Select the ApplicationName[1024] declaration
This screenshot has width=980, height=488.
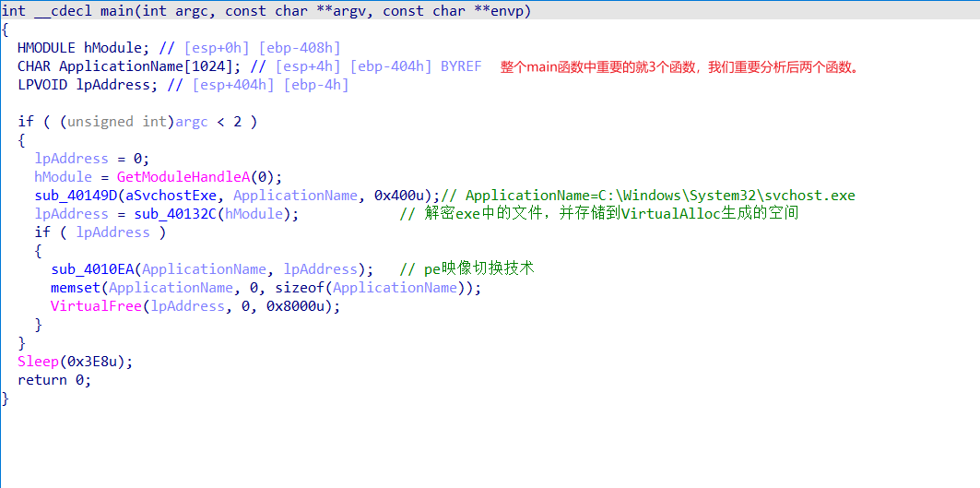[x=129, y=66]
